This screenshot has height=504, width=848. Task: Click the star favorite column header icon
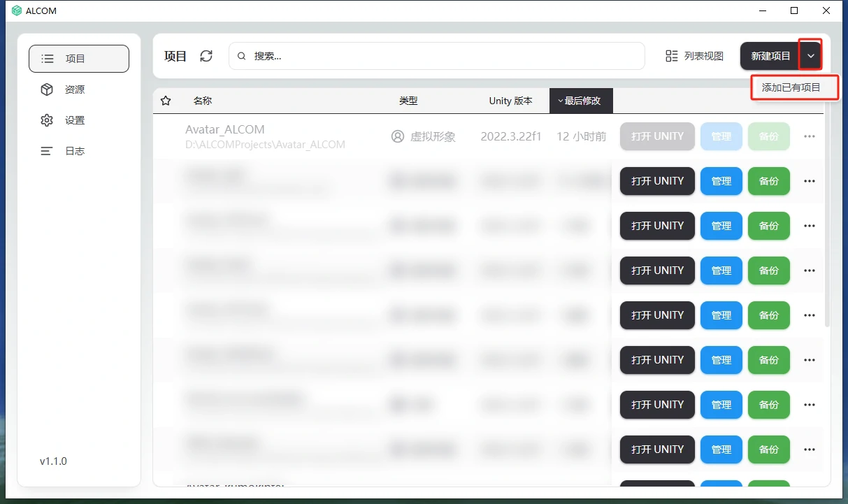coord(166,101)
